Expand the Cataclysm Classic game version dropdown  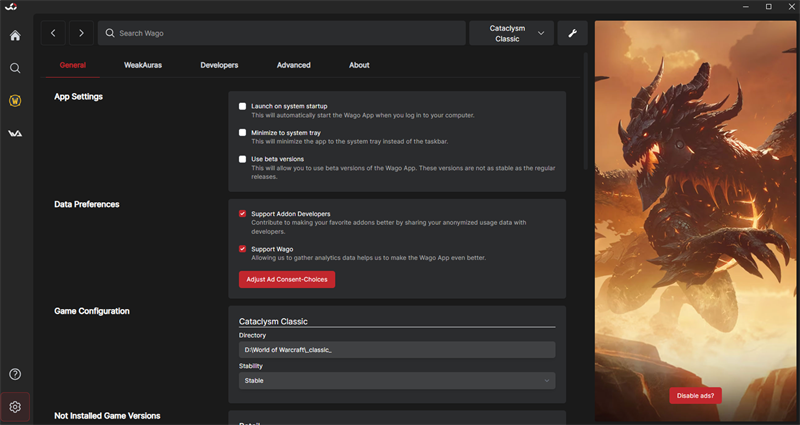pos(512,33)
